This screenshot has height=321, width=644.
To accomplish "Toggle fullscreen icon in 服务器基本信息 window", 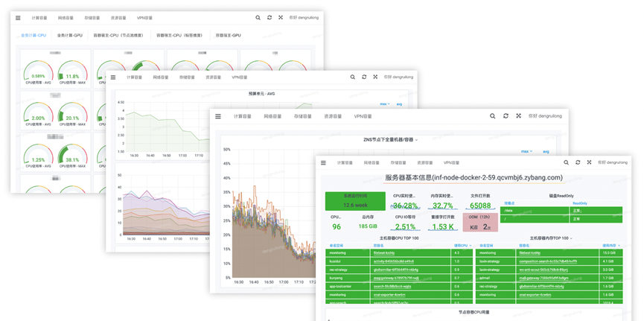I will (589, 162).
